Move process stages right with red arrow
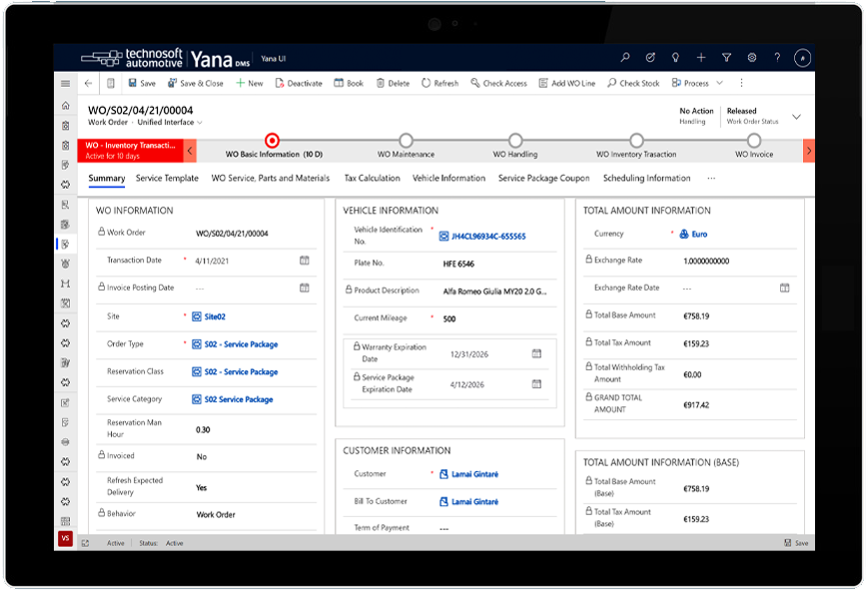This screenshot has width=868, height=590. pos(809,151)
